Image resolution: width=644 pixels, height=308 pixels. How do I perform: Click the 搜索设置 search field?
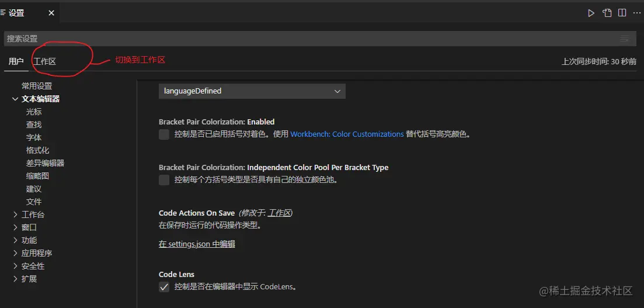321,39
